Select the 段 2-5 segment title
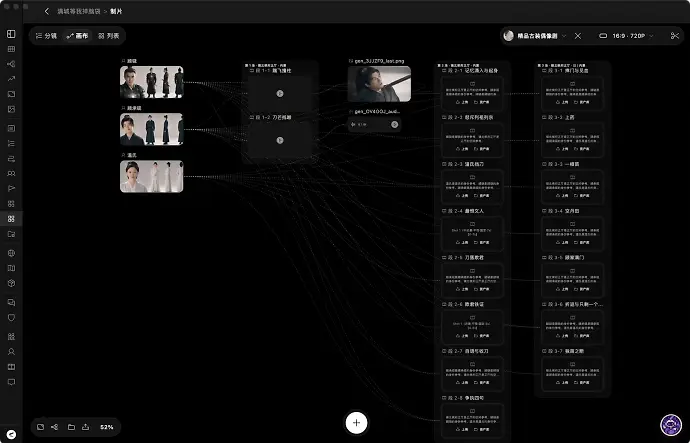Viewport: 690px width, 443px height. [463, 257]
